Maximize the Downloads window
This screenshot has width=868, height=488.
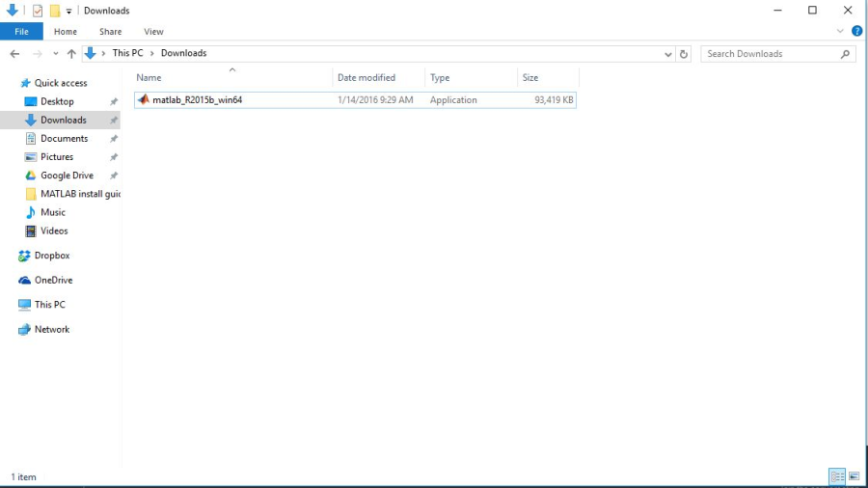(812, 10)
